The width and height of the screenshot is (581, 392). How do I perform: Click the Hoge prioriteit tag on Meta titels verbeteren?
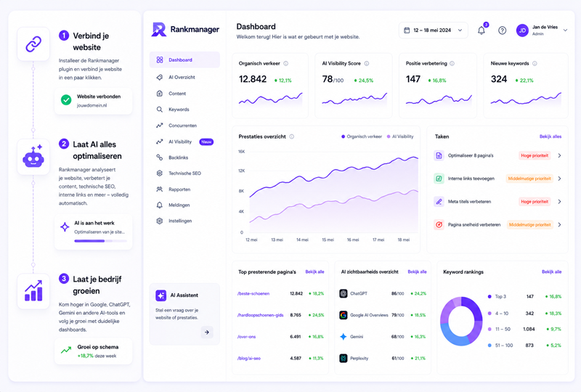[x=535, y=202]
